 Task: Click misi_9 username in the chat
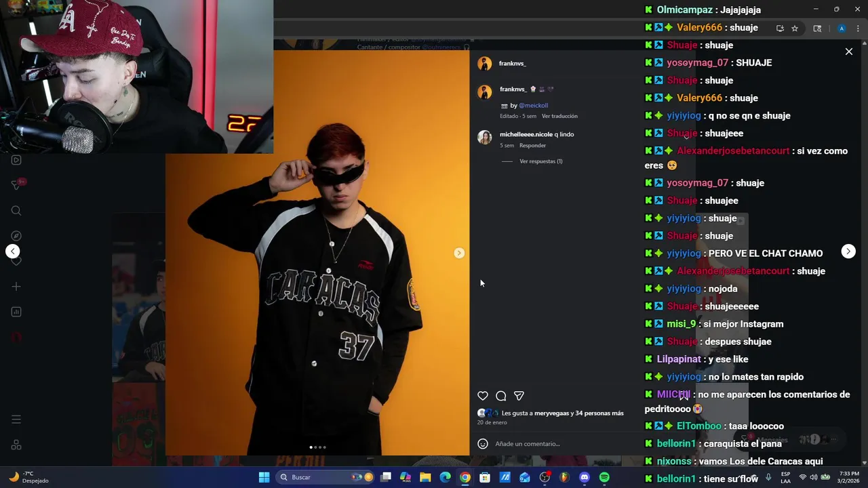(x=681, y=324)
